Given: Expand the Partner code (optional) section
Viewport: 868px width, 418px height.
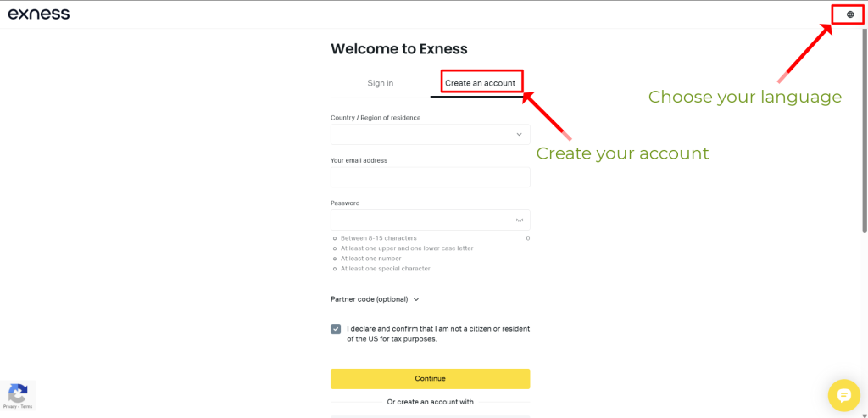Looking at the screenshot, I should [x=370, y=299].
